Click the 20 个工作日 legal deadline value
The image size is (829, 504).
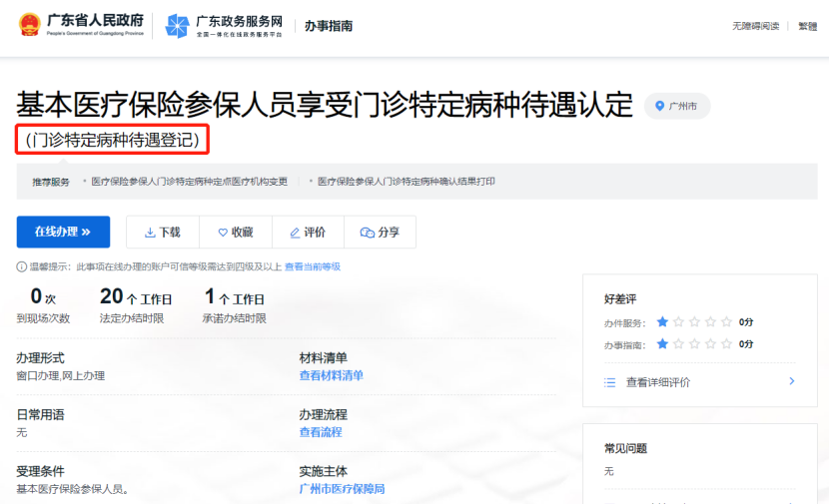click(136, 296)
